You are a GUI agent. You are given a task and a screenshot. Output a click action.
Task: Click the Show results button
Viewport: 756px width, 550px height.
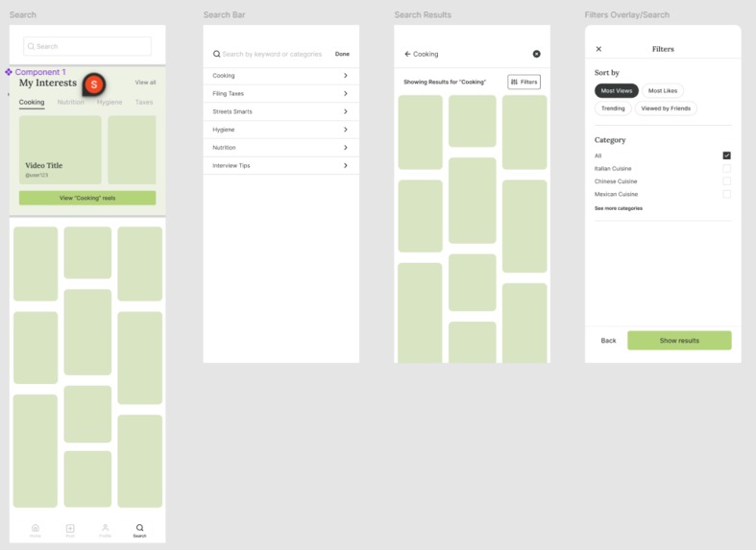coord(679,341)
